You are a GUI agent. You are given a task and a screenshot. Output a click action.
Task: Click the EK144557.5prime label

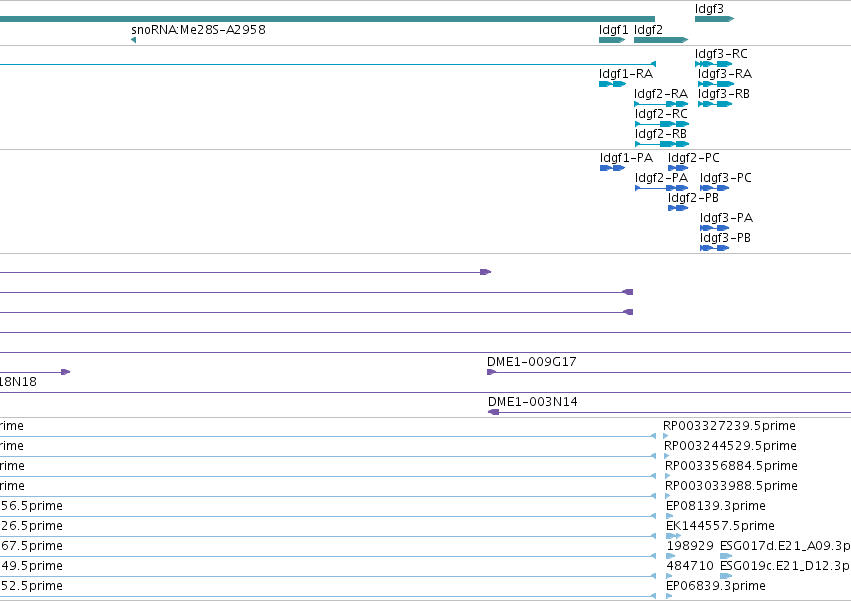coord(720,527)
